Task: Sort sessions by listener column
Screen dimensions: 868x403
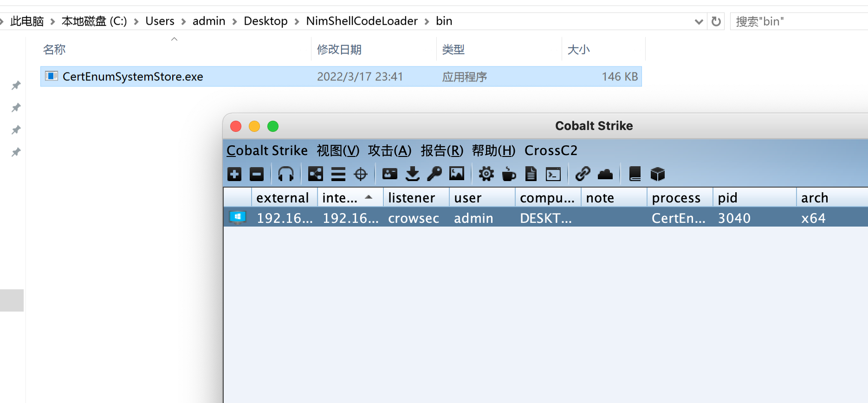Action: click(x=416, y=198)
